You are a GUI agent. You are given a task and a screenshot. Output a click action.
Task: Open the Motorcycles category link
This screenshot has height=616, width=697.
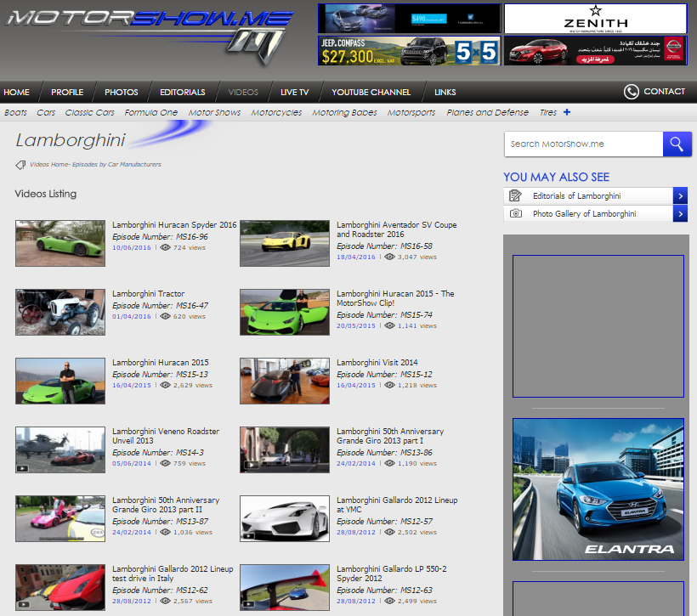[x=276, y=112]
